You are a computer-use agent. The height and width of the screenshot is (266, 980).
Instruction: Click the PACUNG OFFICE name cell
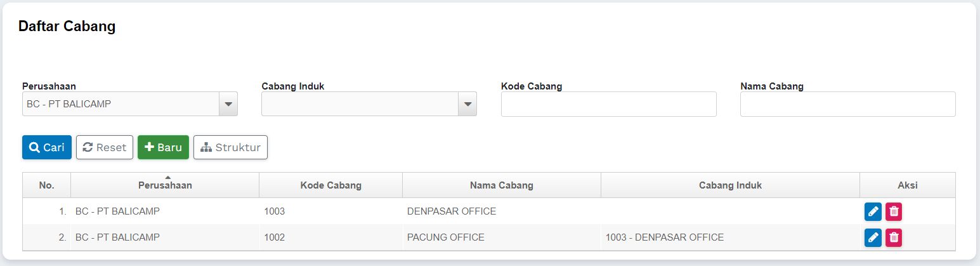tap(446, 237)
